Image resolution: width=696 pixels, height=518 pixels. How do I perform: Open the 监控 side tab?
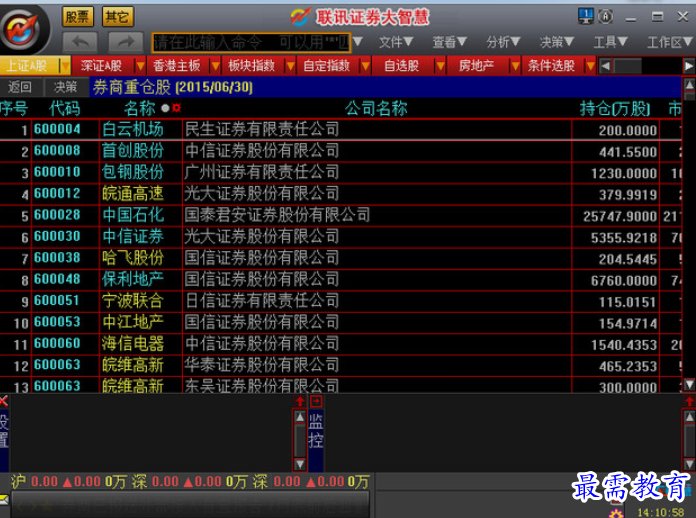(x=316, y=431)
